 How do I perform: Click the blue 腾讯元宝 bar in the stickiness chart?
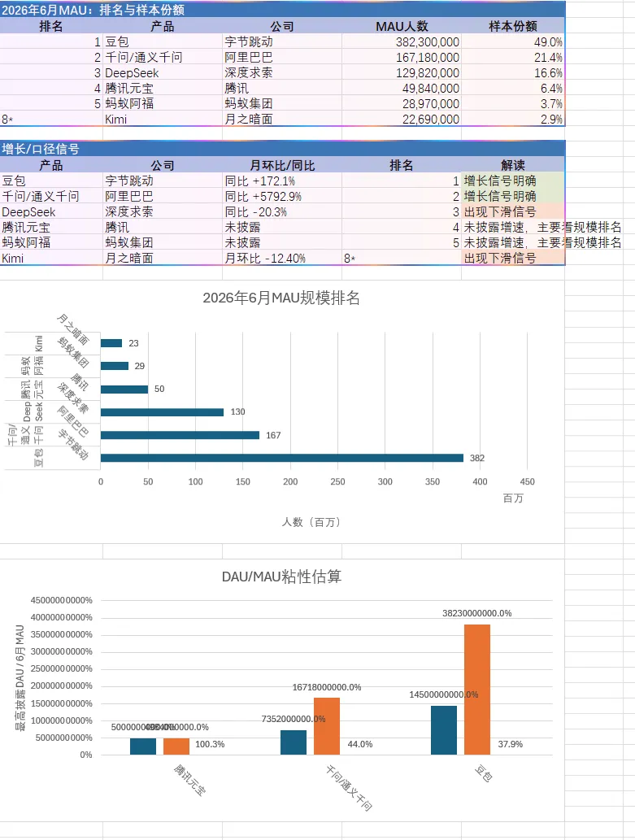click(143, 746)
